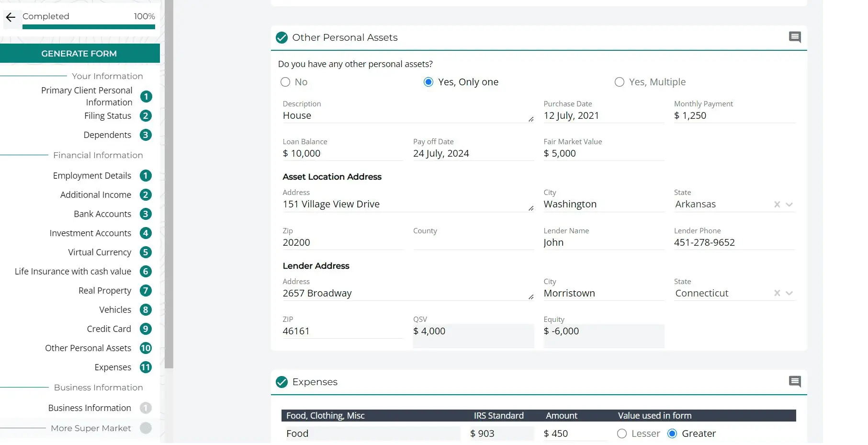Screen dimensions: 868x445
Task: Click the City field showing Washington
Action: (603, 204)
